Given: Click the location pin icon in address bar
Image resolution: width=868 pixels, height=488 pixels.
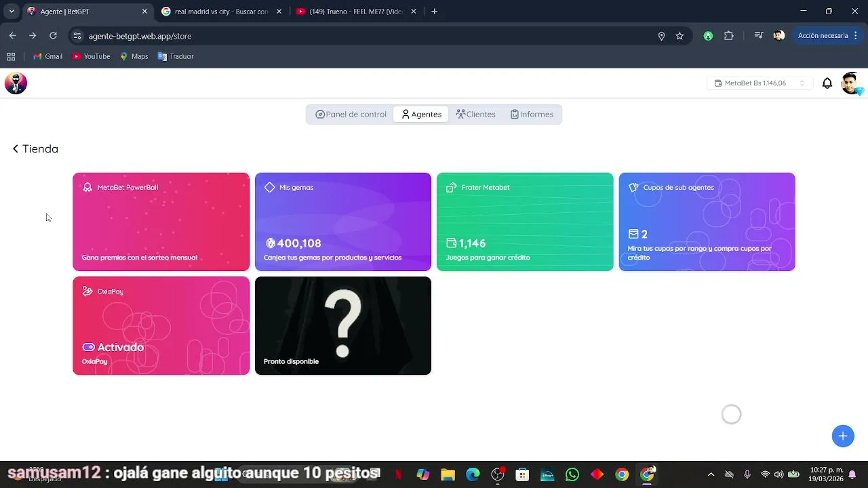Looking at the screenshot, I should pos(661,36).
